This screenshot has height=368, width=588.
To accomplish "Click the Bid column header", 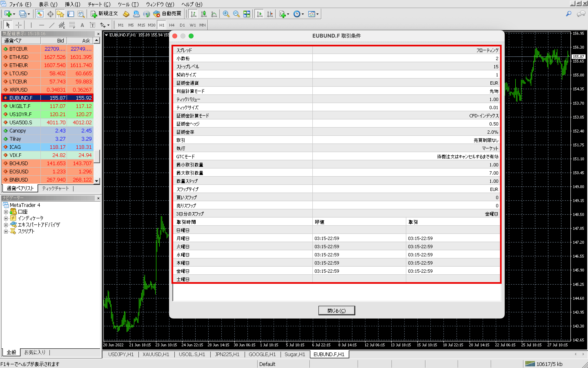I will coord(54,41).
